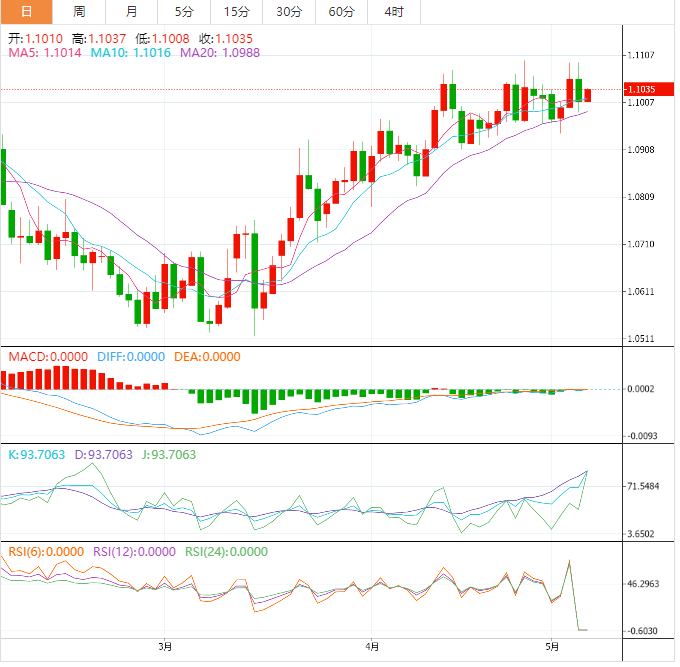Click the DEA value label
Viewport: 680px width, 667px height.
[205, 357]
